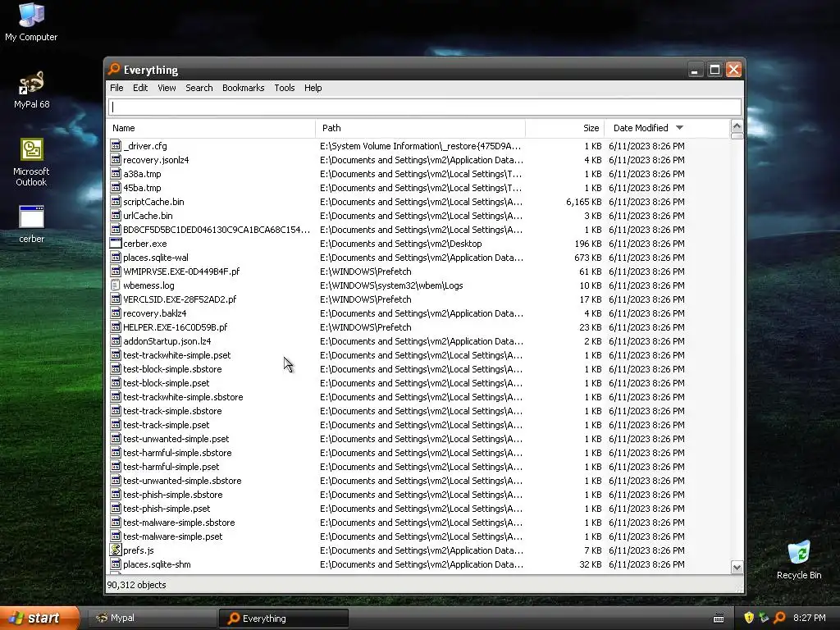Select the cerber desktop icon

(31, 224)
